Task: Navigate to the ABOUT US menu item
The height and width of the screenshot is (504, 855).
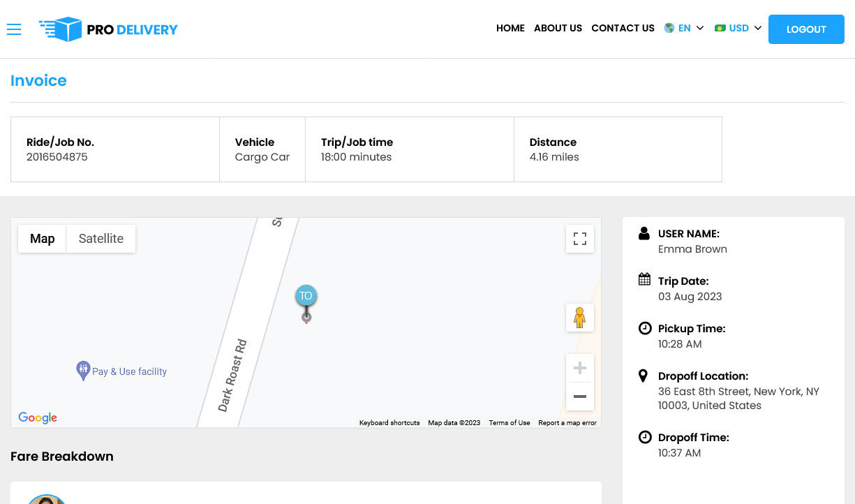Action: [558, 28]
